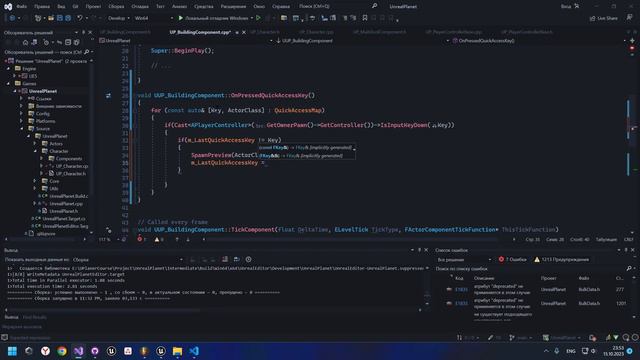Click the warning count indicator below editor
Image resolution: width=640 pixels, height=360 pixels.
click(159, 239)
